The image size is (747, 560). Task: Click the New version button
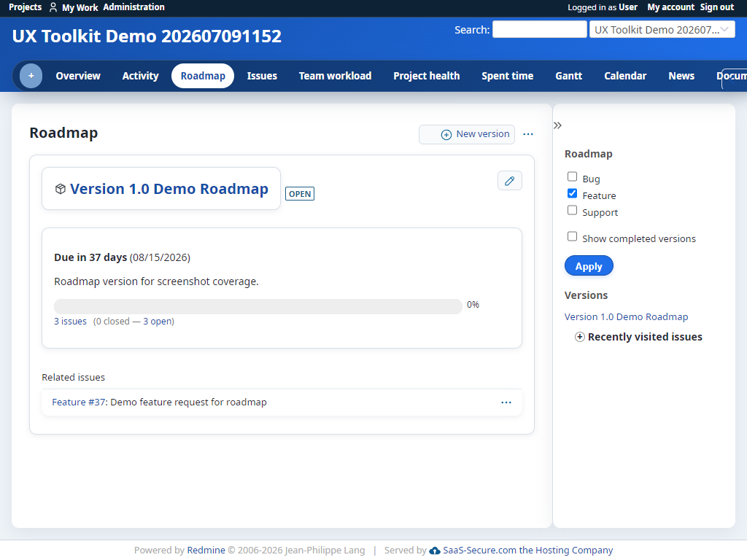[466, 135]
